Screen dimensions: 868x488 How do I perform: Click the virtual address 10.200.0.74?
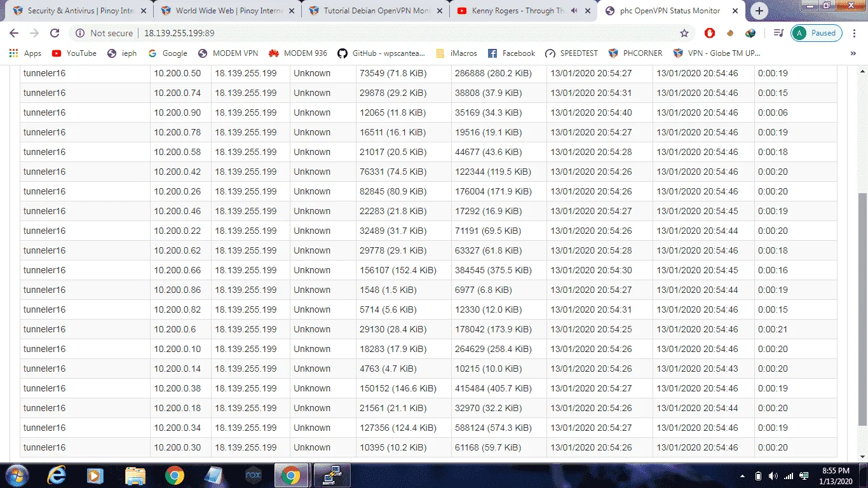177,93
